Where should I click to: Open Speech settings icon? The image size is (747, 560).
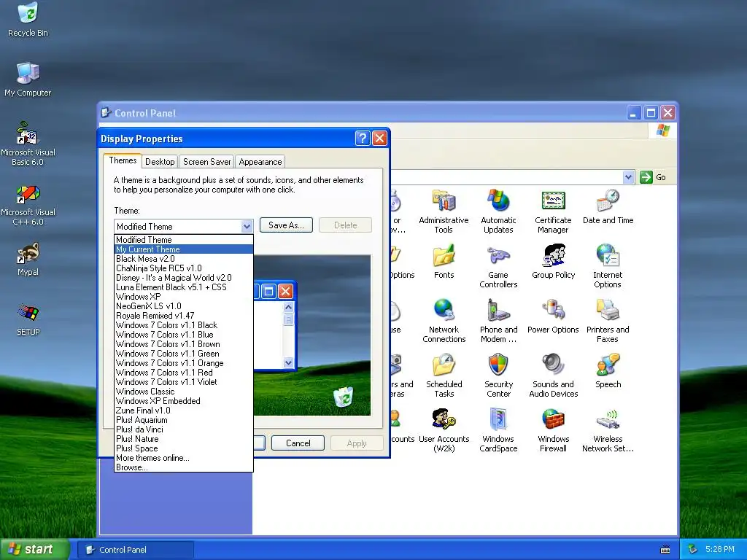pyautogui.click(x=608, y=371)
